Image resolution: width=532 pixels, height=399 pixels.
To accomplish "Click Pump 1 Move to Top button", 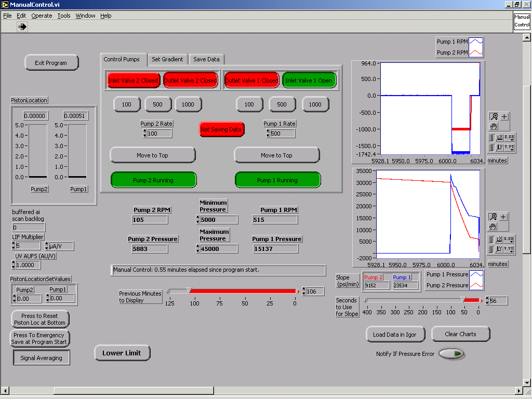I will [x=276, y=155].
